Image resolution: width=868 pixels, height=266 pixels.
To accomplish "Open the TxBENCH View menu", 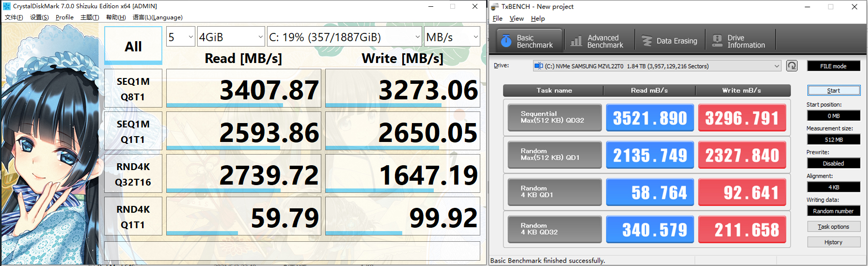I will click(517, 18).
